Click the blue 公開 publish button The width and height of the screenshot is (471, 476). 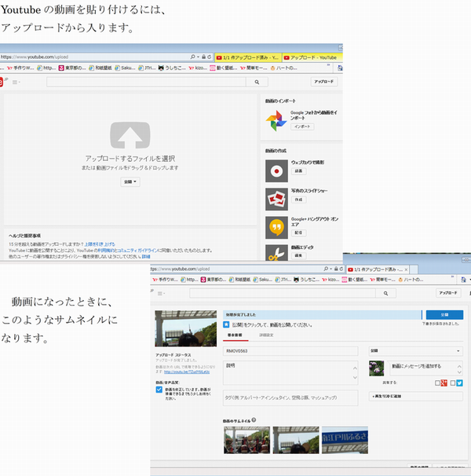(x=444, y=315)
